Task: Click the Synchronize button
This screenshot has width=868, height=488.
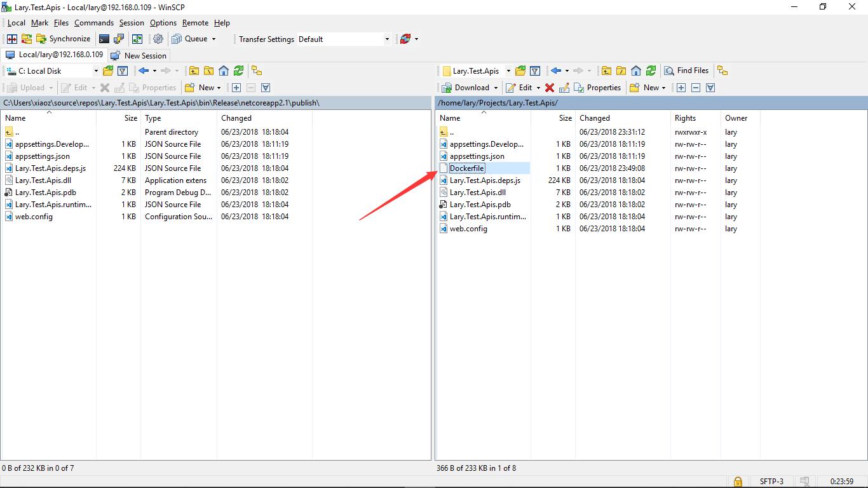Action: [63, 39]
